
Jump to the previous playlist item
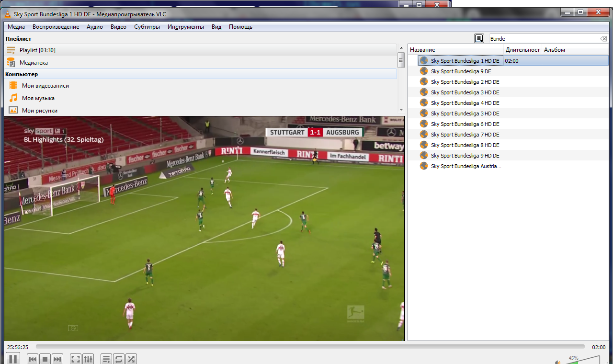coord(33,359)
